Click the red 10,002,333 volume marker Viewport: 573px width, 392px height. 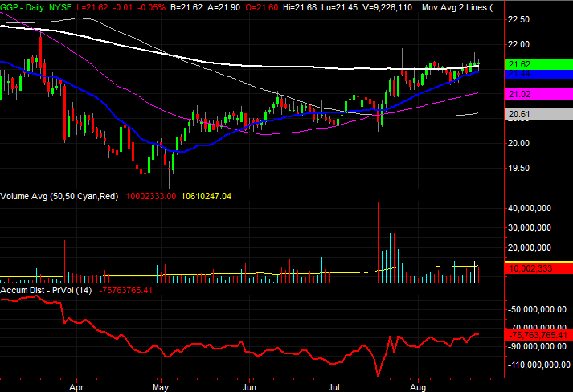coord(538,268)
